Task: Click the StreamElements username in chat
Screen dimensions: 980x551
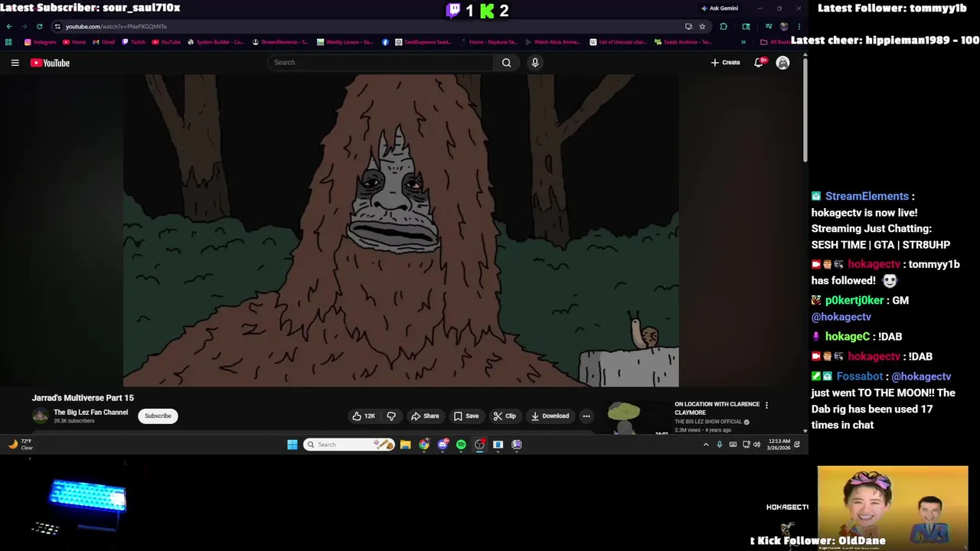Action: pyautogui.click(x=867, y=197)
